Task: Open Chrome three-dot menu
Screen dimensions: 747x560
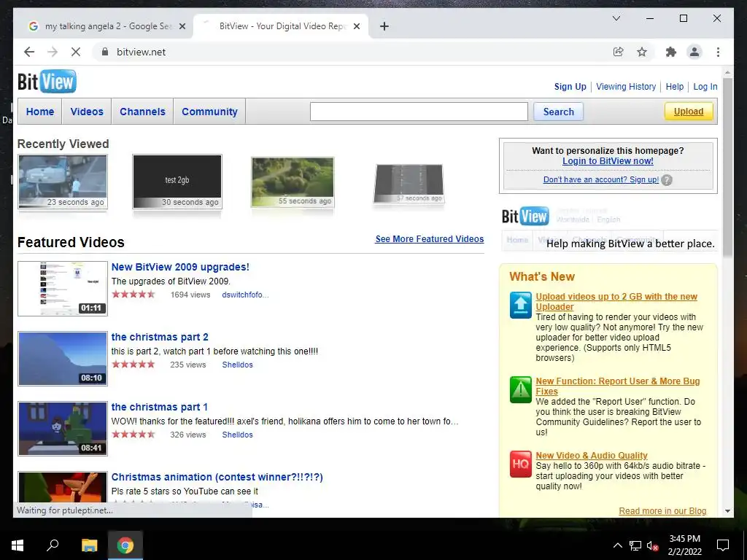Action: click(x=718, y=52)
